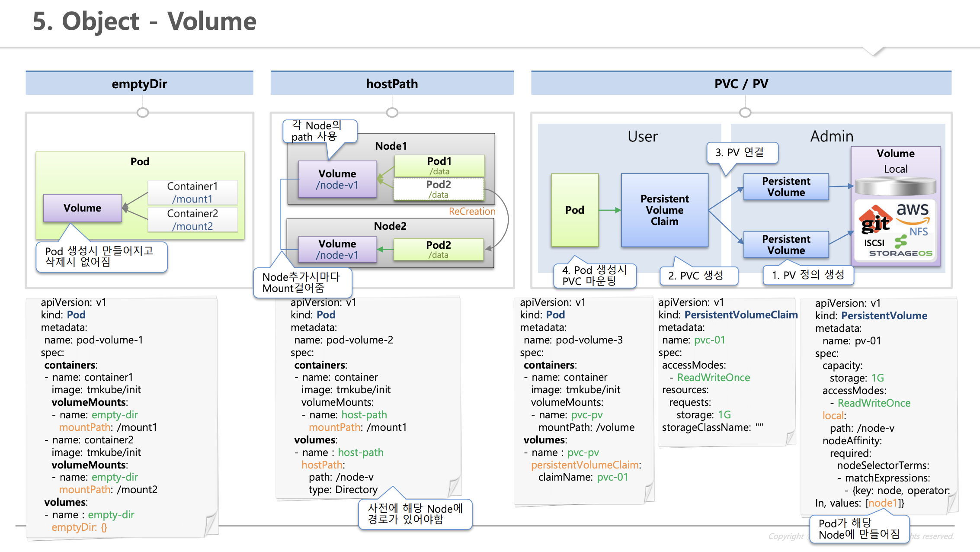
Task: Click the '2. PVC 생성' callout
Action: pos(699,275)
